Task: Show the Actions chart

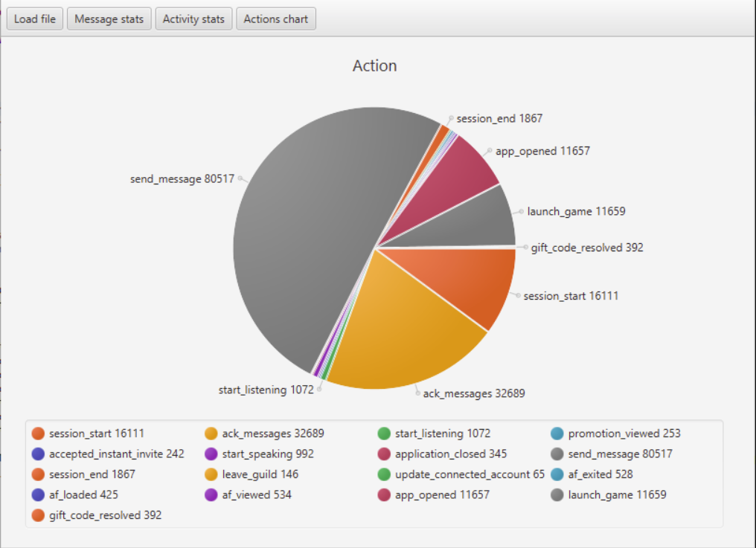Action: pyautogui.click(x=276, y=19)
